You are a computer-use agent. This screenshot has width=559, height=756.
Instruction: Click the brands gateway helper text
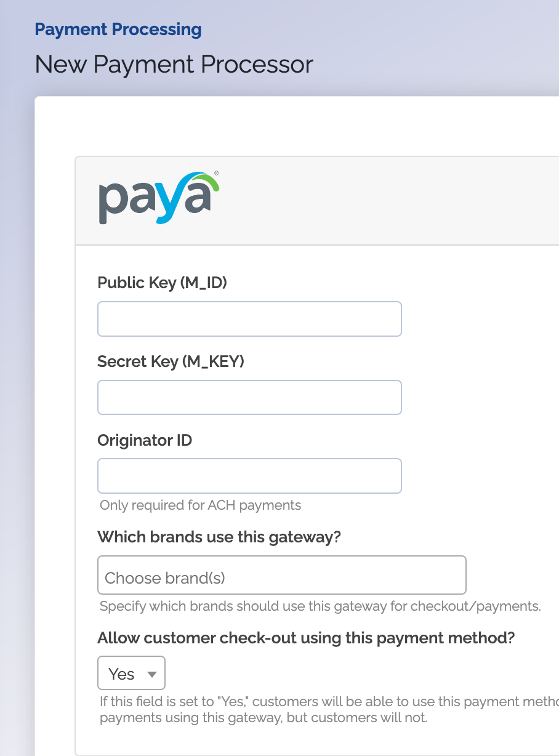pyautogui.click(x=320, y=606)
